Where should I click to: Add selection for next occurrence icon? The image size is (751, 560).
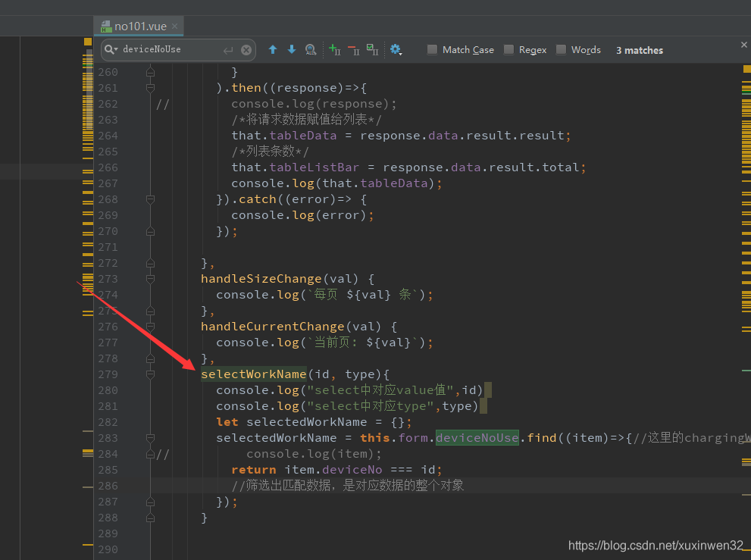[x=335, y=49]
